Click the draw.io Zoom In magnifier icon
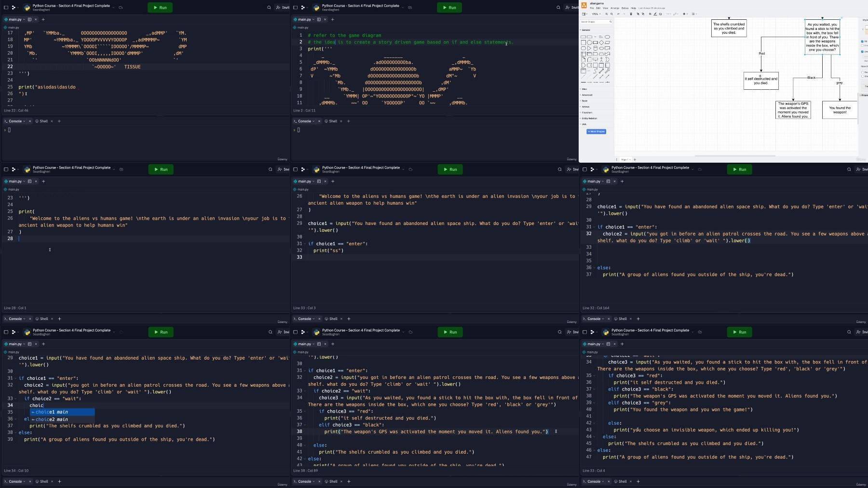The image size is (868, 488). click(x=607, y=14)
